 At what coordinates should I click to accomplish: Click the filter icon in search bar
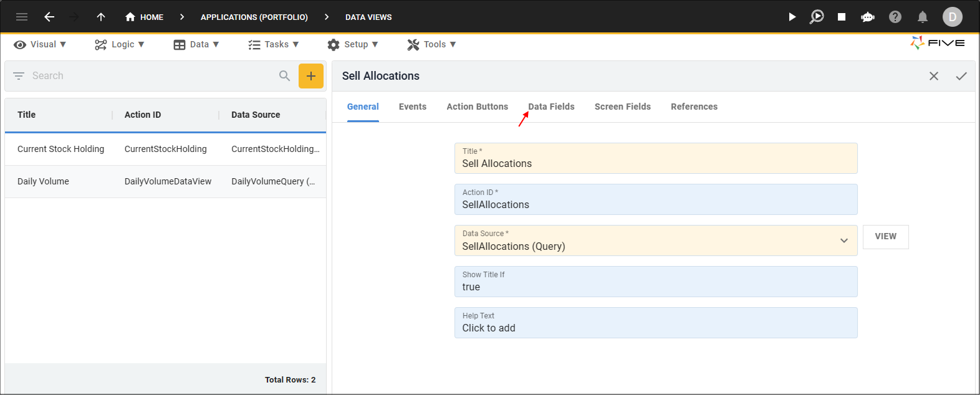point(19,75)
